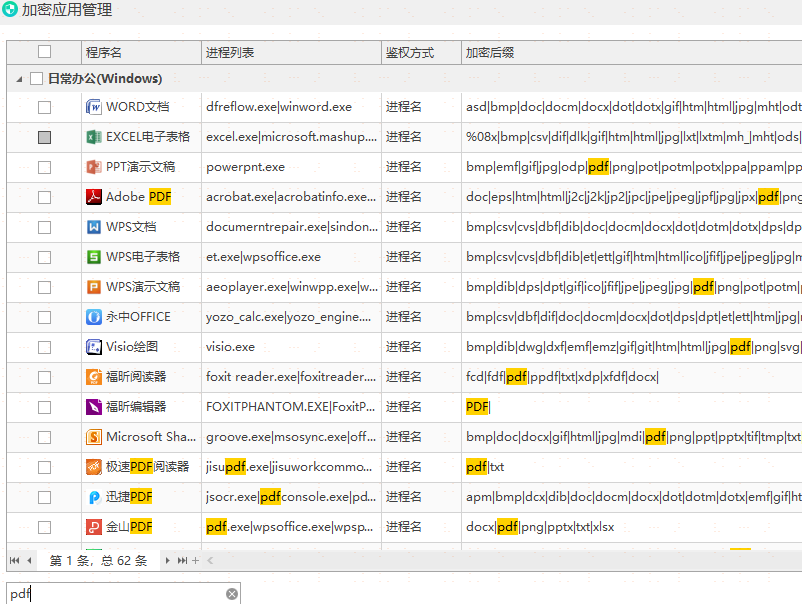Select the pdf|txt suffix cell
The height and width of the screenshot is (604, 802).
click(632, 467)
